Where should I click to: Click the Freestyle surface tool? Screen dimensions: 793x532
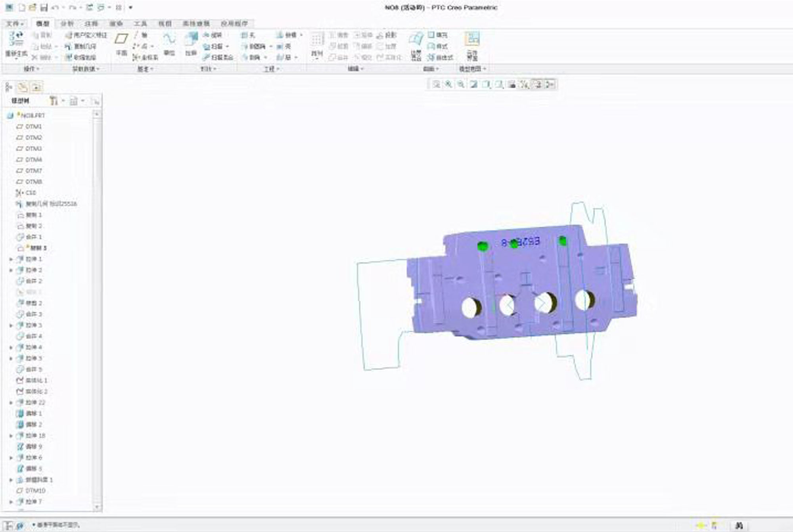click(441, 57)
